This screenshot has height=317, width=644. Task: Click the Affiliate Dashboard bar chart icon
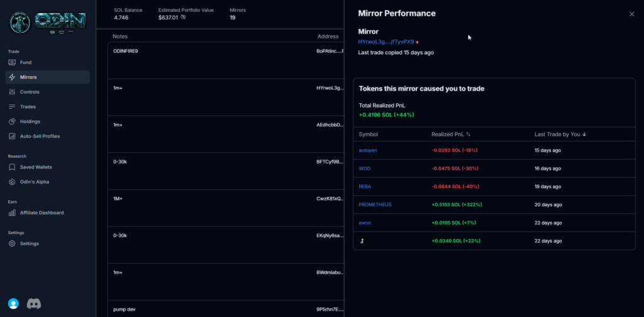[x=13, y=213]
